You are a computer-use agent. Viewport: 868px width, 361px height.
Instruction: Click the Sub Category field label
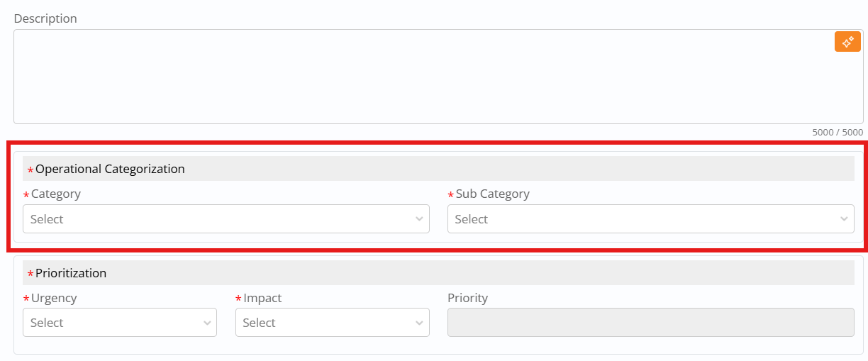492,194
